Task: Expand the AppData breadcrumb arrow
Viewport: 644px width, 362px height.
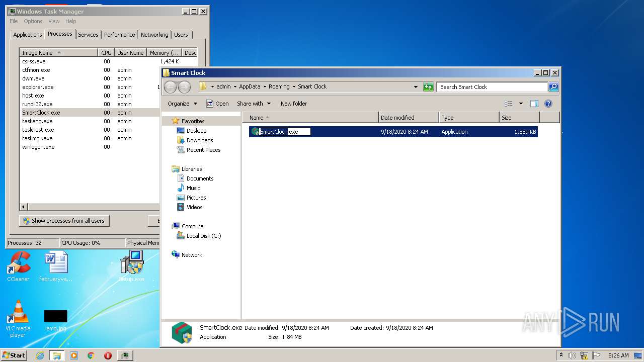Action: click(265, 87)
